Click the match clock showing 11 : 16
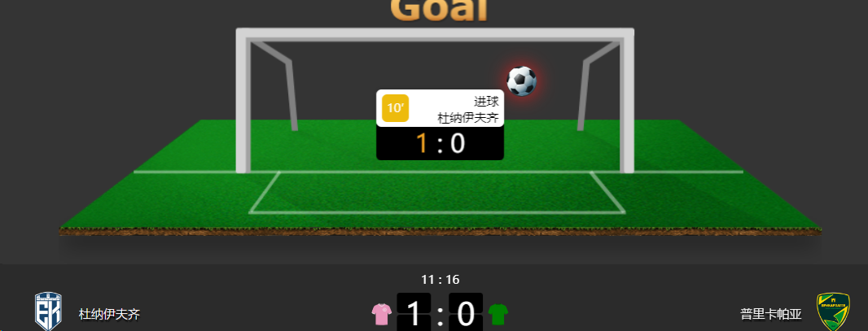Screen dimensions: 868x331 [x=440, y=280]
